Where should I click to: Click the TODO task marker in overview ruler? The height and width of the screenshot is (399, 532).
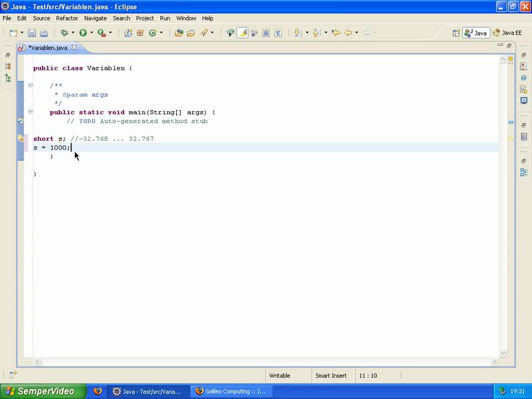[510, 122]
